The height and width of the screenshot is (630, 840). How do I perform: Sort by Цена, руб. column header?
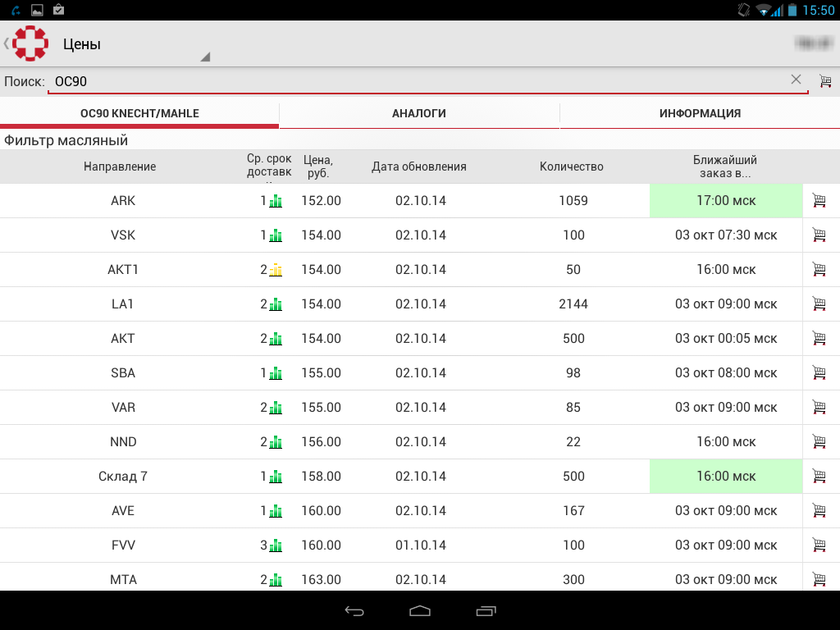pos(318,167)
